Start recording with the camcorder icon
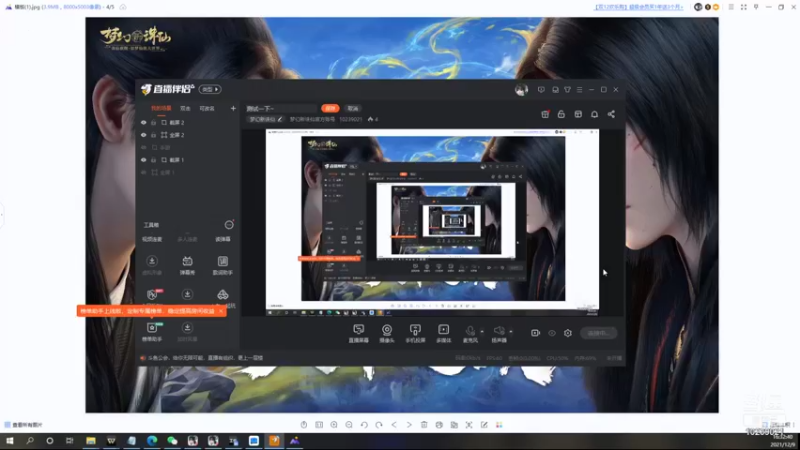 tap(535, 333)
